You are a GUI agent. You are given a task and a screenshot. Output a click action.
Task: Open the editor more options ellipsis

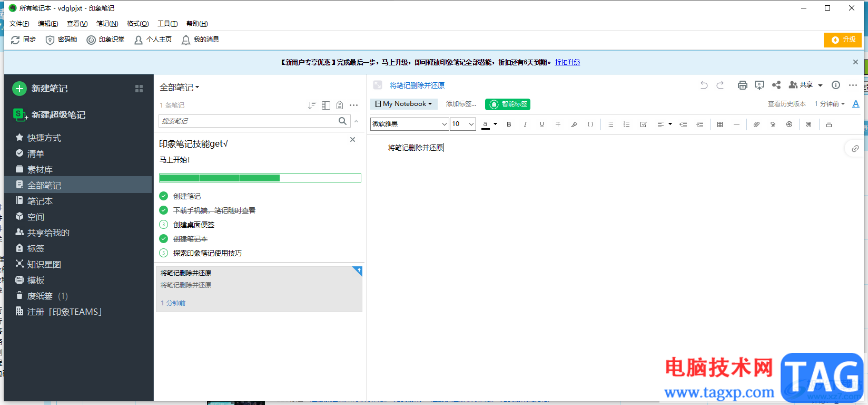tap(853, 85)
